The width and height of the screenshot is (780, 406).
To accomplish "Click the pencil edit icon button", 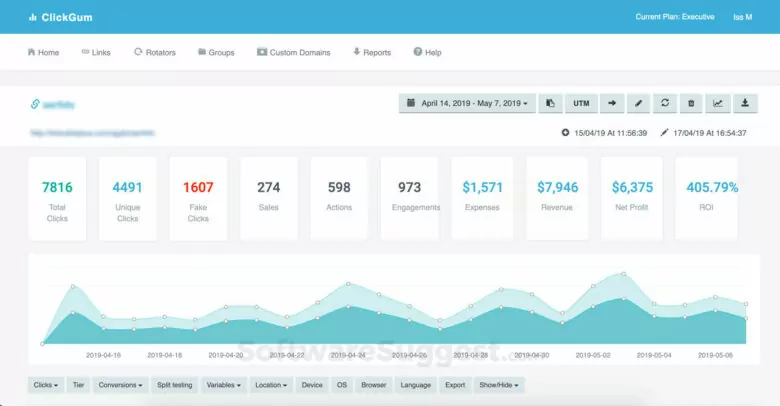I will click(x=639, y=103).
